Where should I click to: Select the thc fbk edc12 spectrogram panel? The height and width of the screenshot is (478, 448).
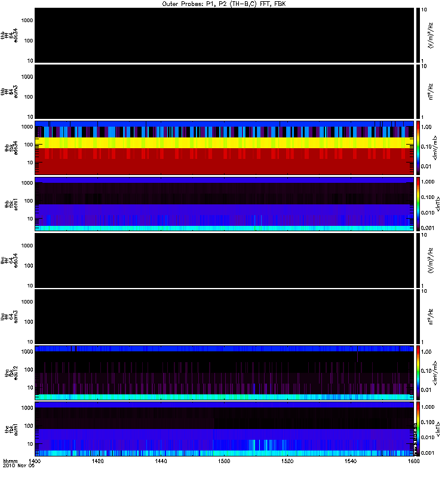[x=225, y=372]
